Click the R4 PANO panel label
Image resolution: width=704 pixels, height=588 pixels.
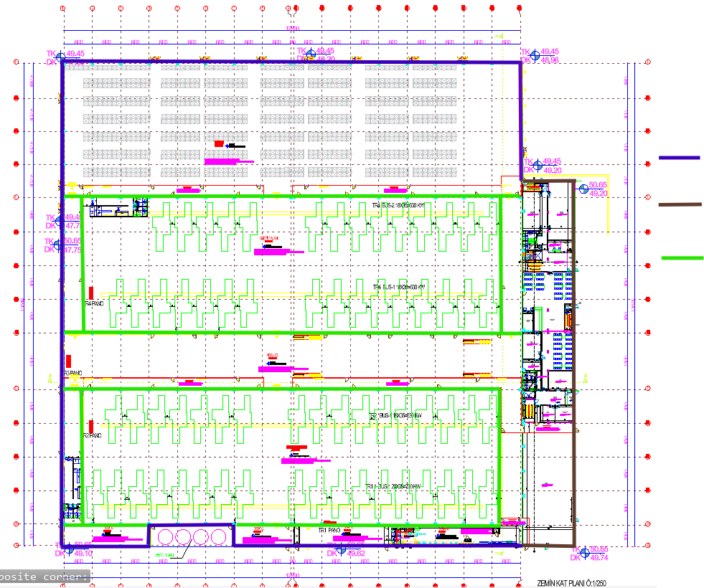[95, 304]
